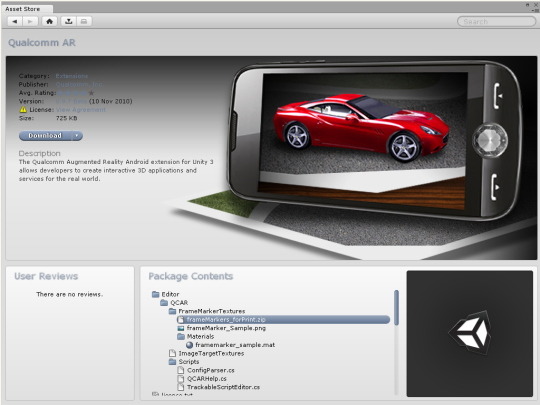Click the file icon beside QCARHelp.cs
The height and width of the screenshot is (405, 540).
click(181, 378)
